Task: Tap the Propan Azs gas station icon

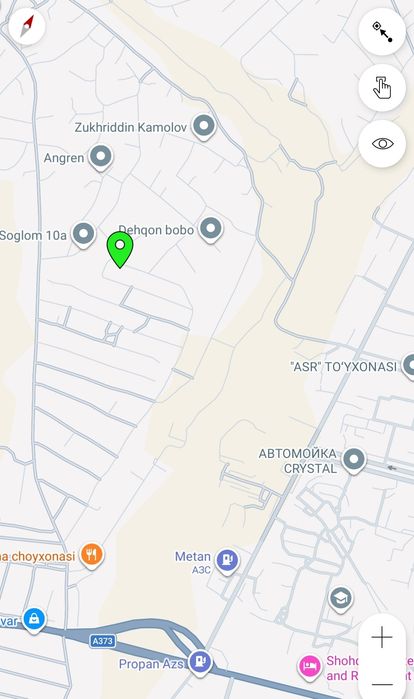Action: 200,662
